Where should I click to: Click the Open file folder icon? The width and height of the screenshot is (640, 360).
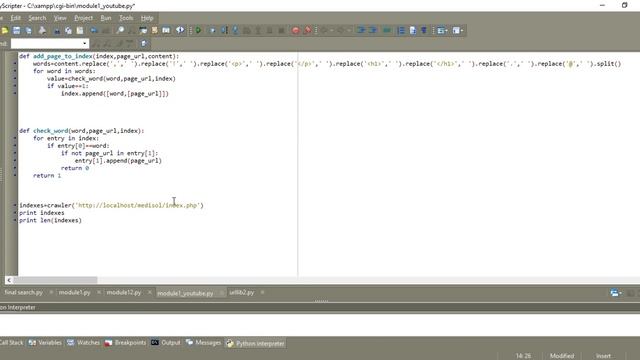[4, 30]
